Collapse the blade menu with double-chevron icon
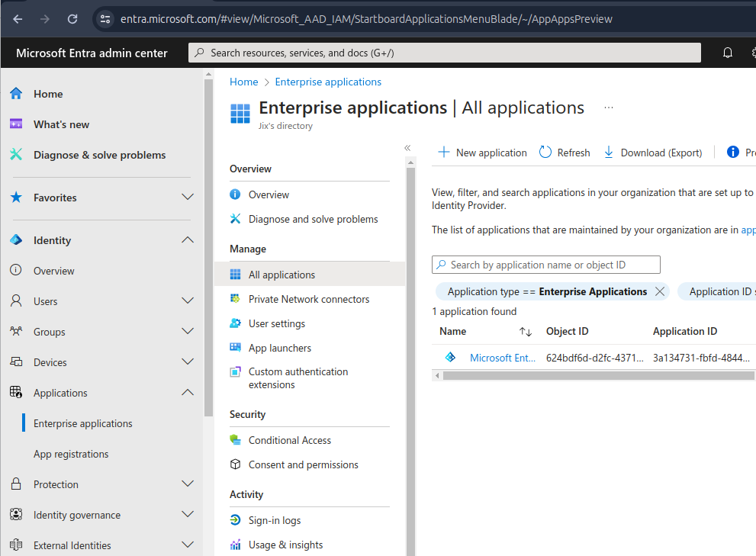Screen dimensions: 756x556 [x=407, y=148]
